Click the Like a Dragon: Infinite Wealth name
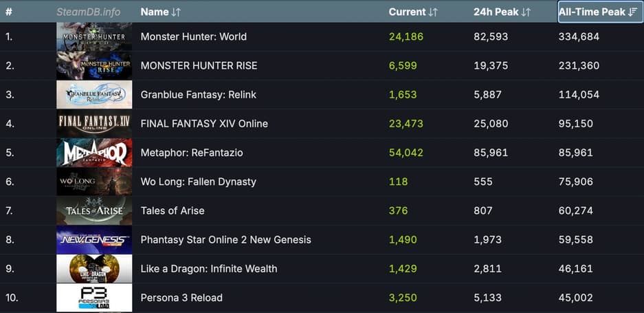The width and height of the screenshot is (644, 313). (x=209, y=269)
